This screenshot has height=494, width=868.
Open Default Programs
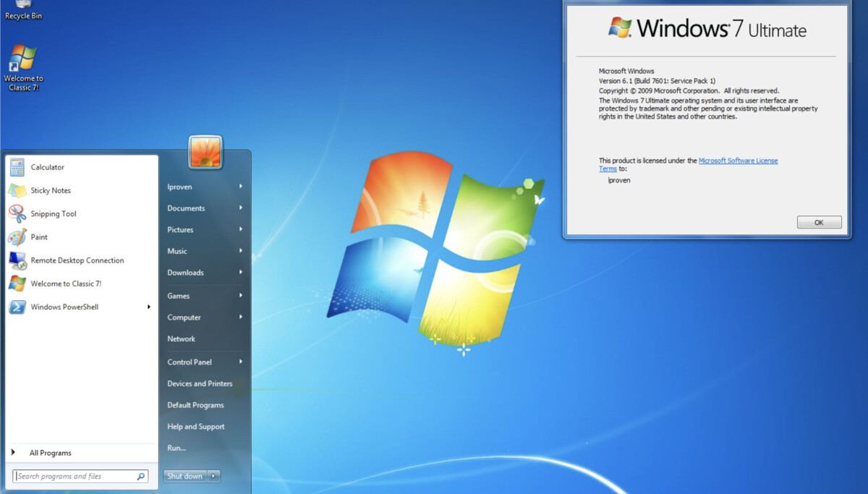pyautogui.click(x=195, y=405)
